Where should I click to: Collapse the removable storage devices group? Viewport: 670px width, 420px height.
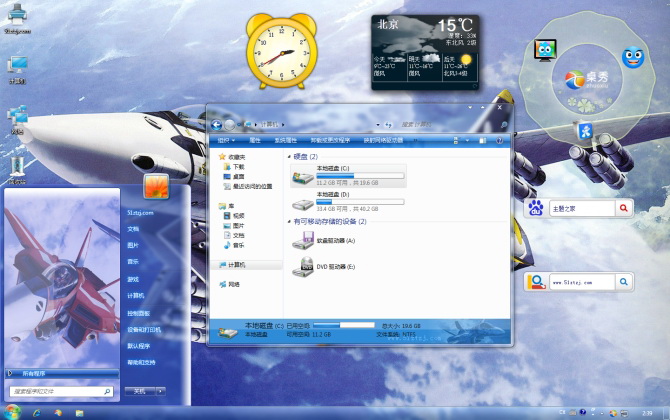point(289,222)
